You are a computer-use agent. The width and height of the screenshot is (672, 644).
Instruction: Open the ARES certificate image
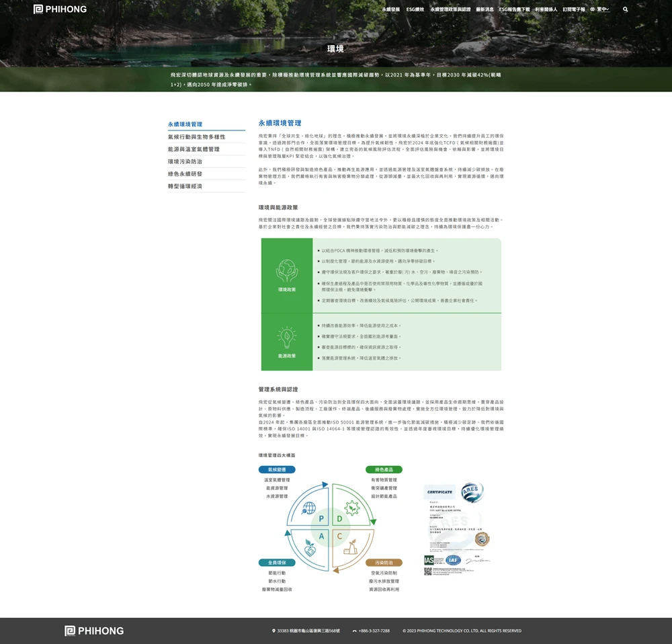[457, 529]
